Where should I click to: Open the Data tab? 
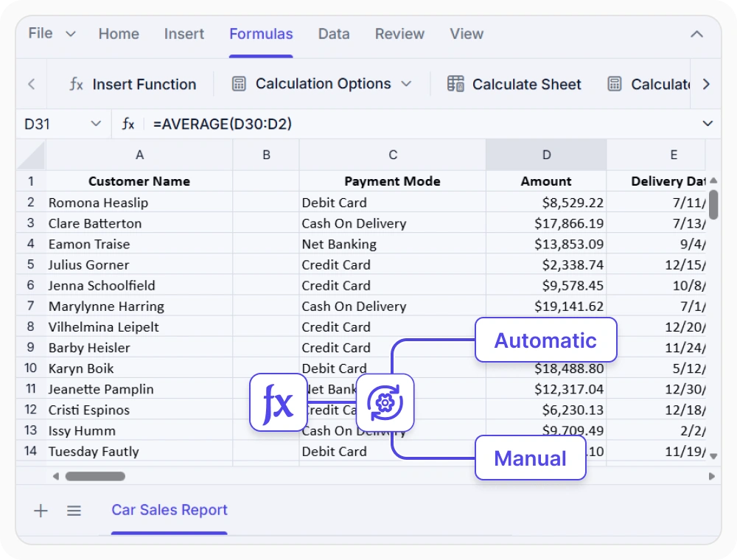pos(334,34)
